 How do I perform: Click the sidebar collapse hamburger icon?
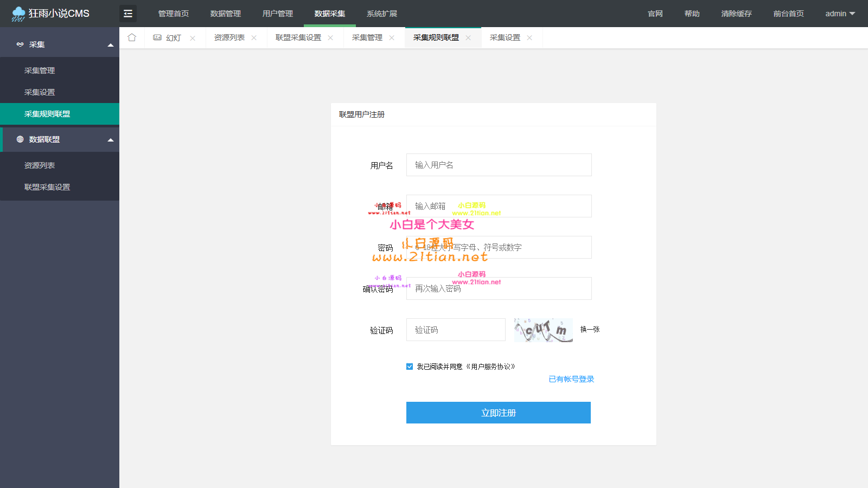128,14
